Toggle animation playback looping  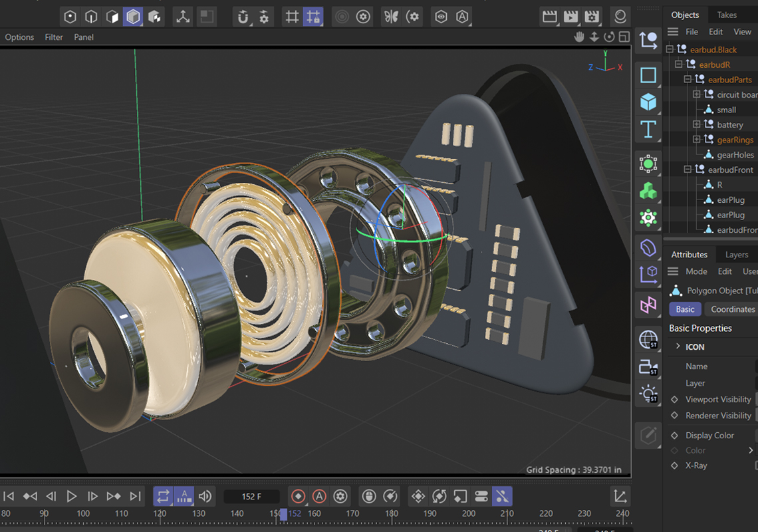click(162, 496)
